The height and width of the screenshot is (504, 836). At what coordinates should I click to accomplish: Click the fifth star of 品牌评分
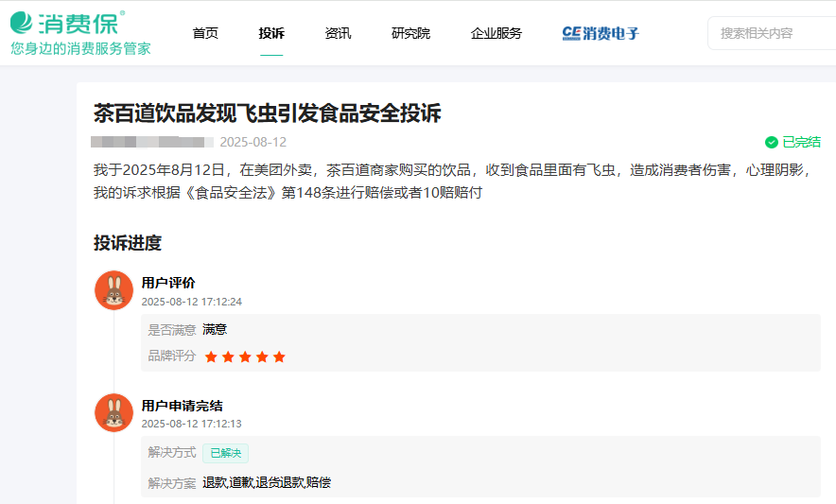pyautogui.click(x=279, y=356)
